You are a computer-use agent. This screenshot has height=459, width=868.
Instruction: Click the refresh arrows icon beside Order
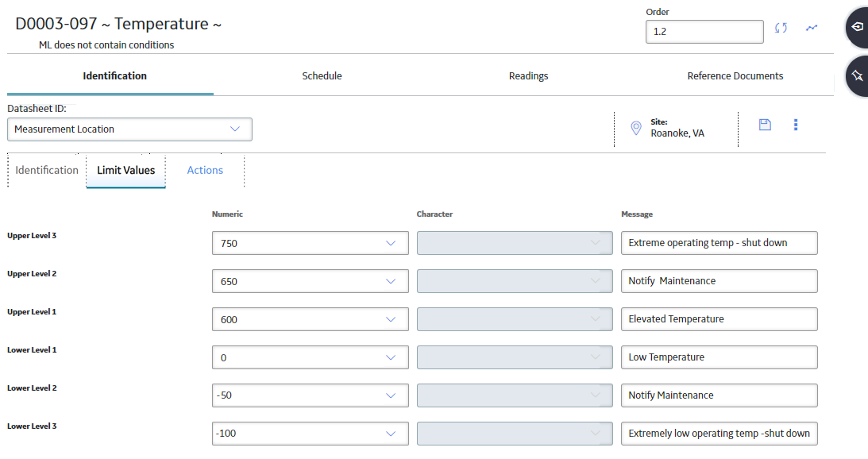tap(781, 28)
